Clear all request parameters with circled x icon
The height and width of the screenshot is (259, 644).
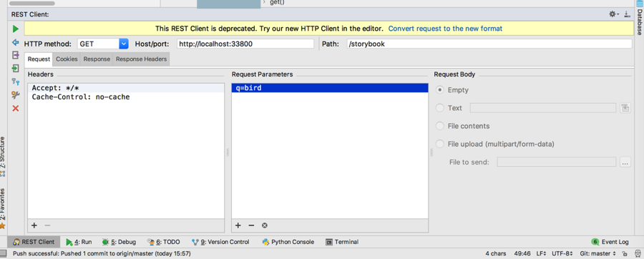click(265, 225)
